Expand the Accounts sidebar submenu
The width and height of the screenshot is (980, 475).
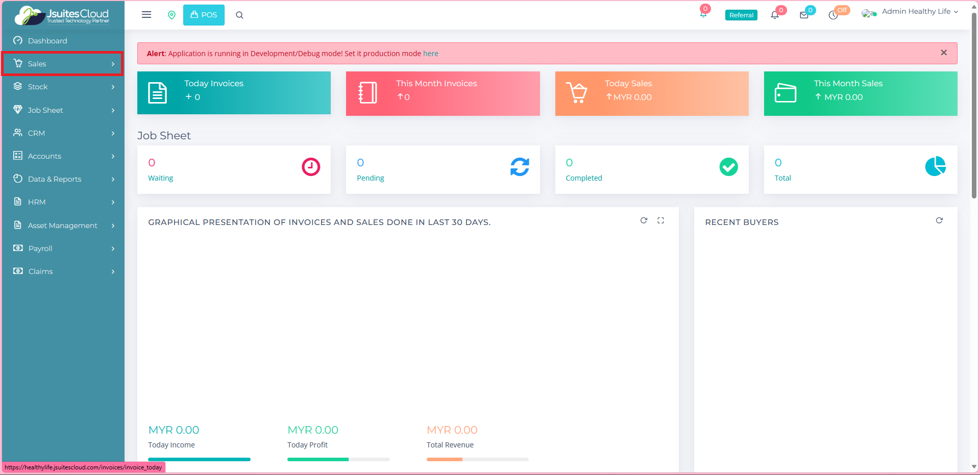pyautogui.click(x=62, y=156)
